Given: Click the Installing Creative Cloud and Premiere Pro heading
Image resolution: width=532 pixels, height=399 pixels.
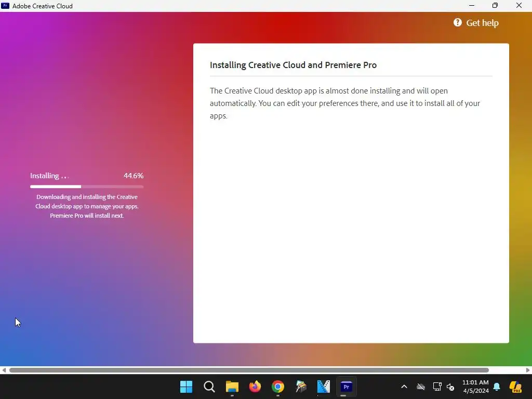Looking at the screenshot, I should point(293,65).
